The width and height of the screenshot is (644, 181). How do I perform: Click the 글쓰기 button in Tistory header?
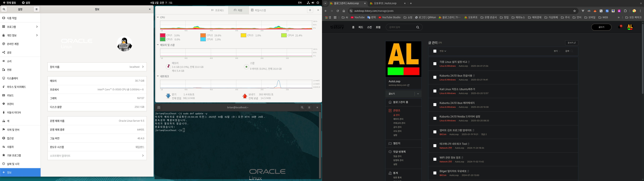(601, 27)
